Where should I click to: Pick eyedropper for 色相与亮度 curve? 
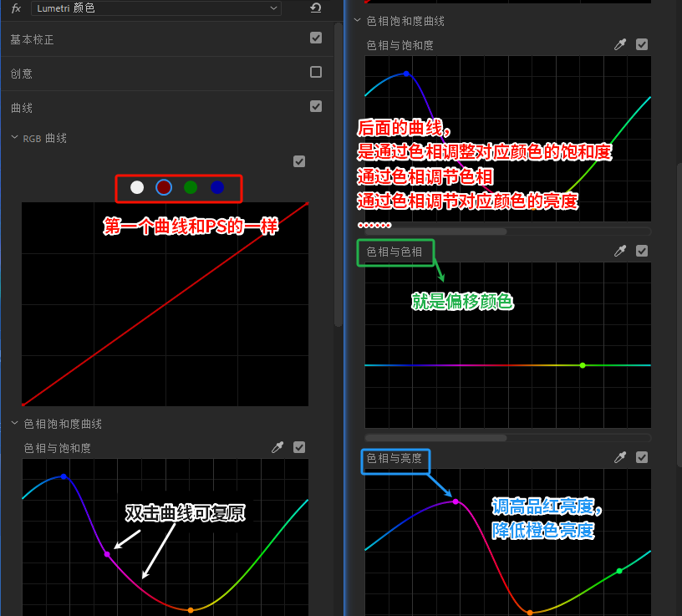point(620,457)
